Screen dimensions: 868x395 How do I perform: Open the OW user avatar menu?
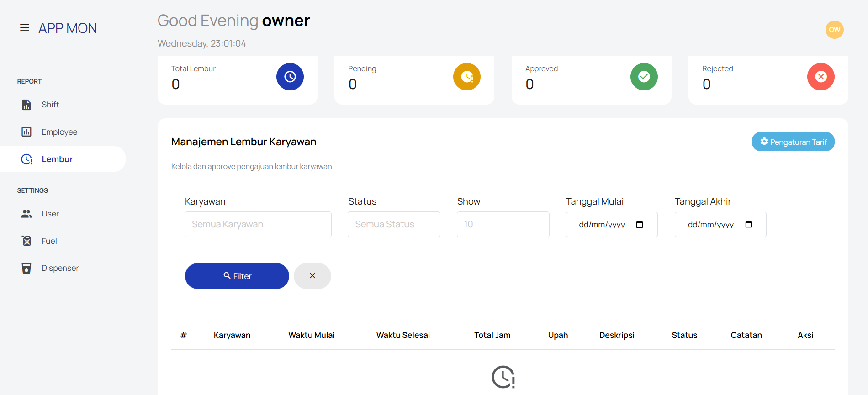(834, 30)
